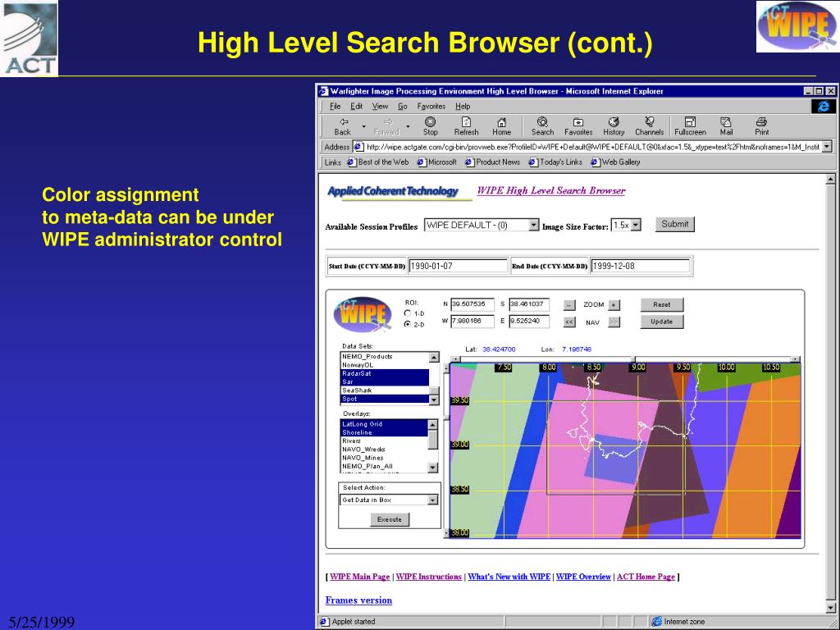Viewport: 840px width, 630px height.
Task: Select the 1-D ROI radio button
Action: [408, 313]
